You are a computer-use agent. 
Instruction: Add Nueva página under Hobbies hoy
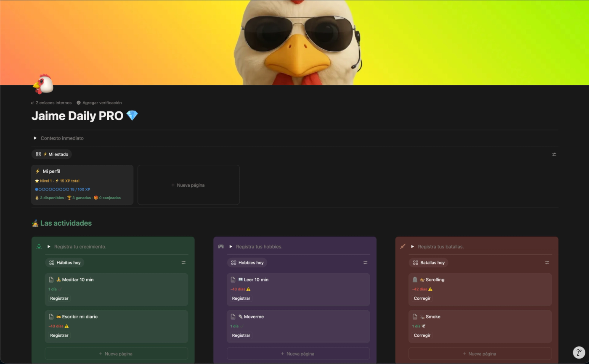click(298, 354)
